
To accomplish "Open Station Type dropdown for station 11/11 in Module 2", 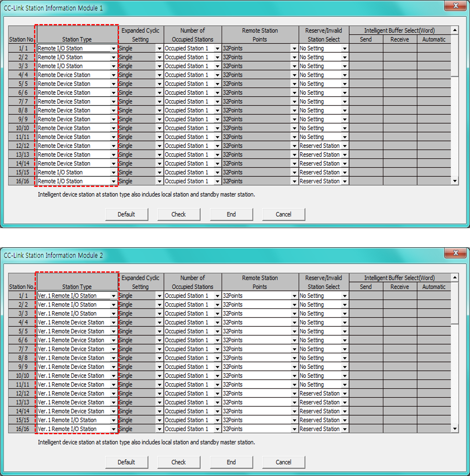I will click(x=113, y=385).
